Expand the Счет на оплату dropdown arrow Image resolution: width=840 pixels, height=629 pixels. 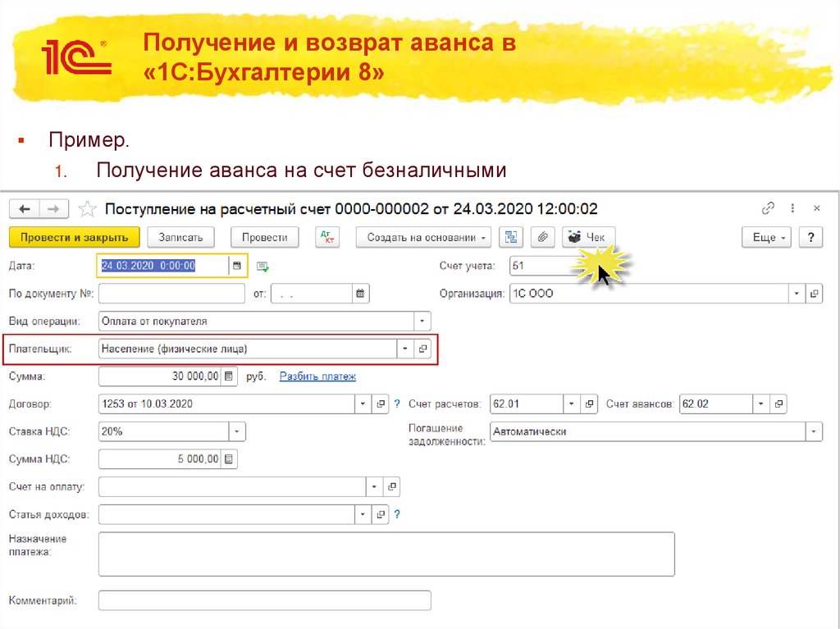pos(374,486)
